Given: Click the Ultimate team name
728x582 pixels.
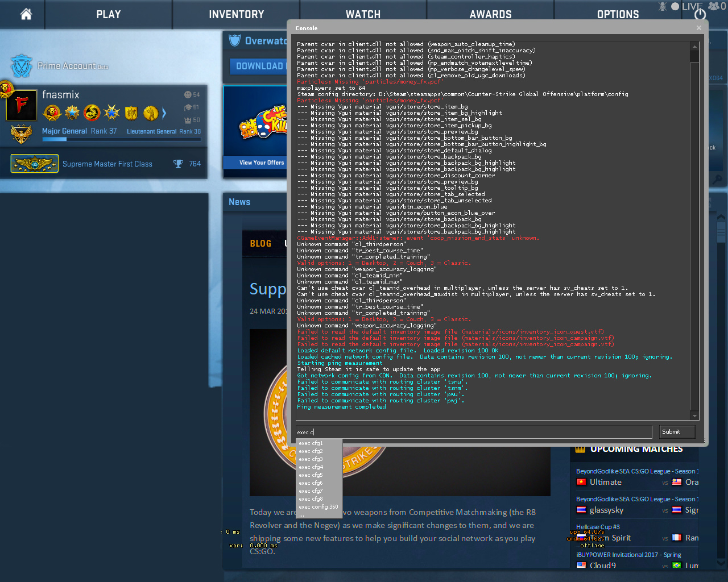Looking at the screenshot, I should (x=606, y=482).
